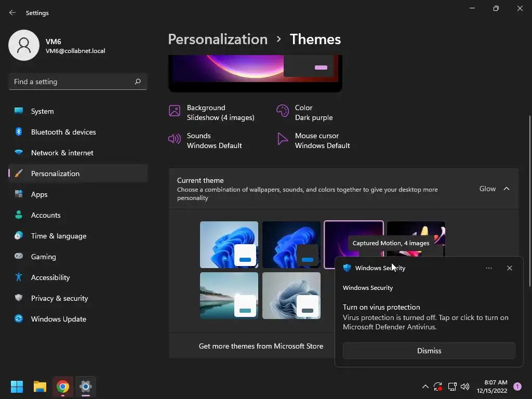
Task: Click the network display tray icon
Action: [452, 387]
